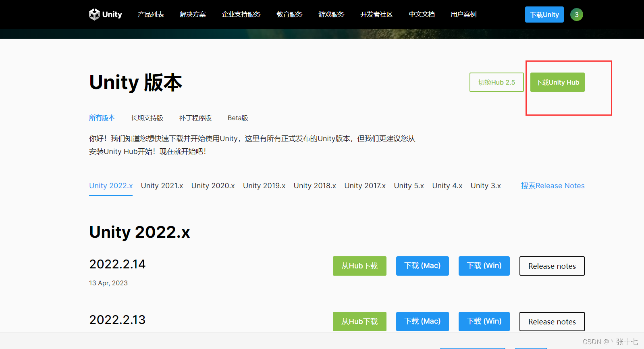This screenshot has height=349, width=644.
Task: Click 下载 (Mac) for version 2022.2.14
Action: pos(422,266)
